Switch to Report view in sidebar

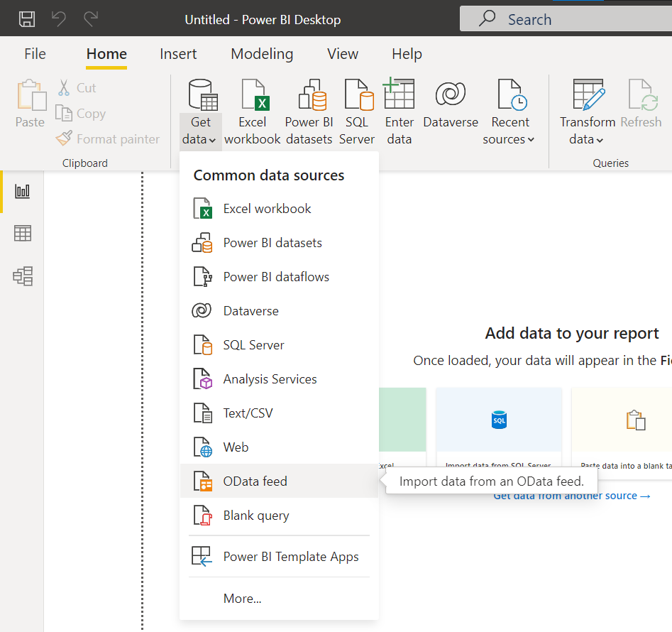pyautogui.click(x=23, y=191)
